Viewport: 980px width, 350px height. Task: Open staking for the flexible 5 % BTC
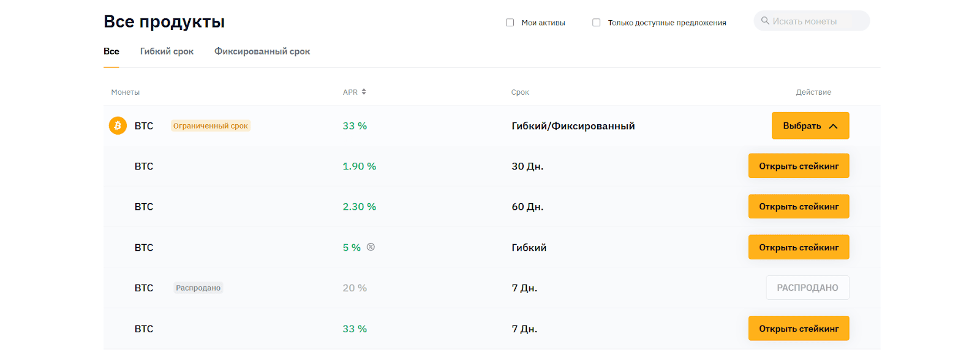(x=798, y=247)
